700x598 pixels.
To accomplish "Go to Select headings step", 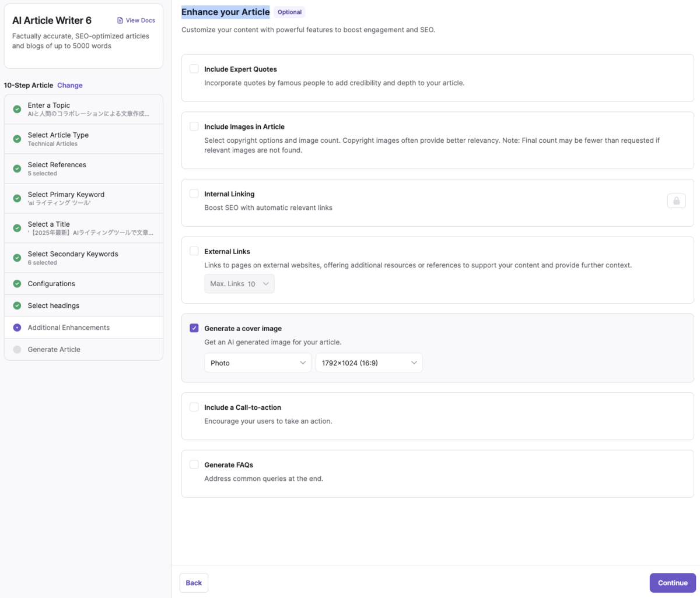I will 83,305.
